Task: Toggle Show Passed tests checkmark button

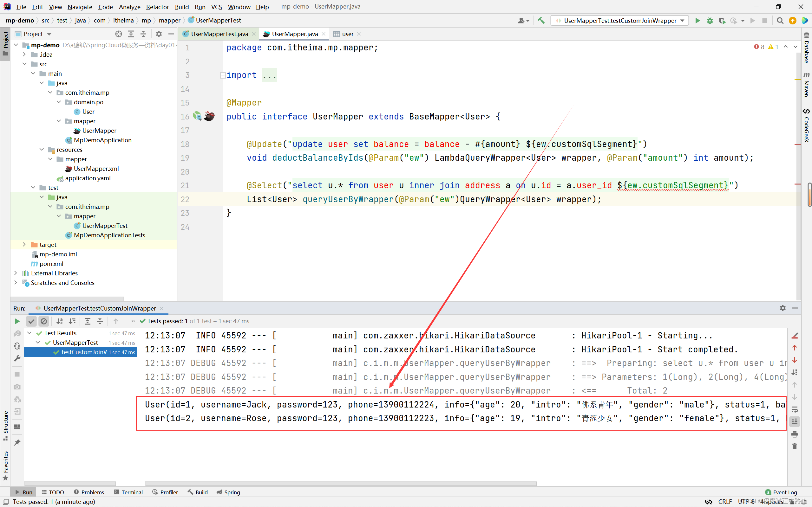Action: [x=31, y=321]
